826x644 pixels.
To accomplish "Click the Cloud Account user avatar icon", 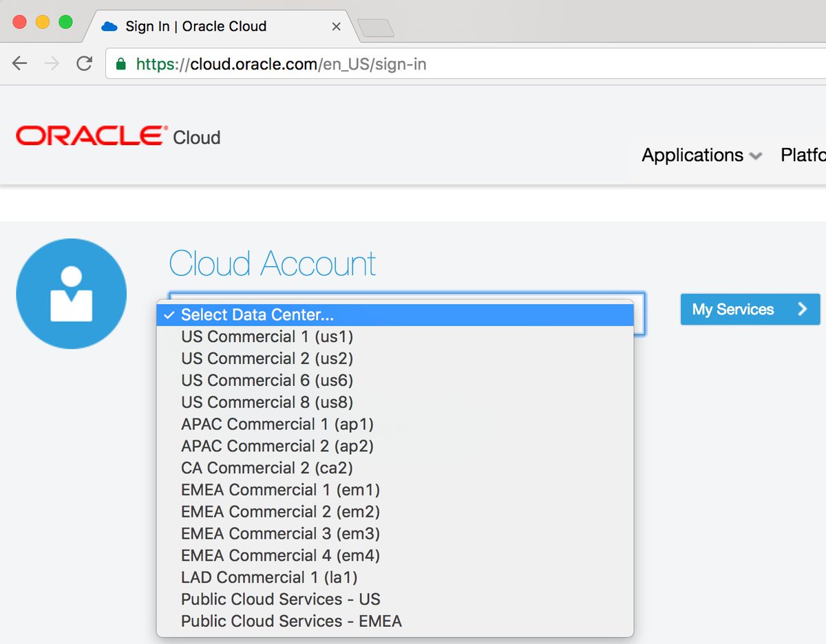I will [x=72, y=294].
